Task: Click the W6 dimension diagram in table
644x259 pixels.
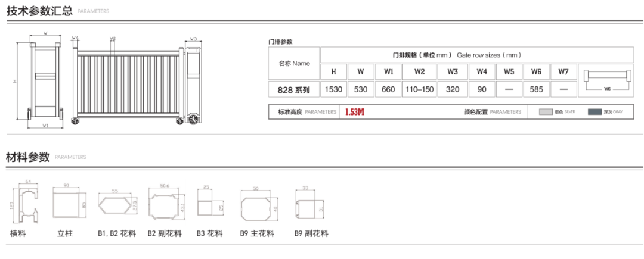Action: pos(607,80)
